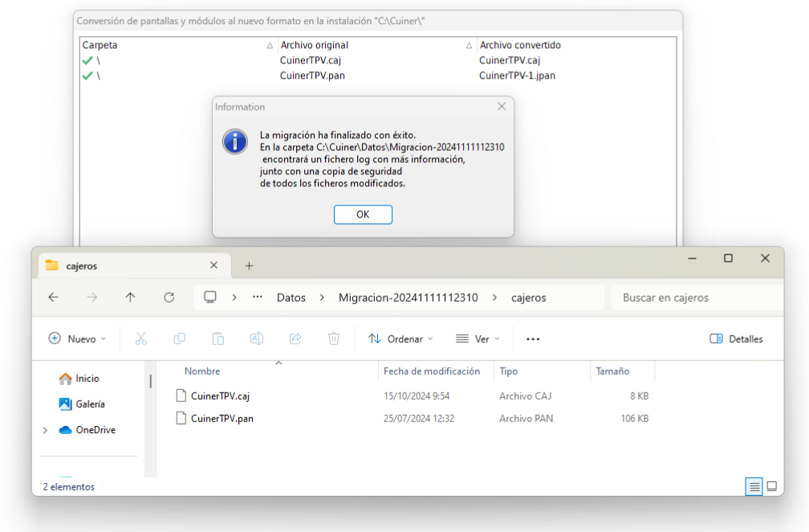Close the cajeros tab

pyautogui.click(x=214, y=266)
